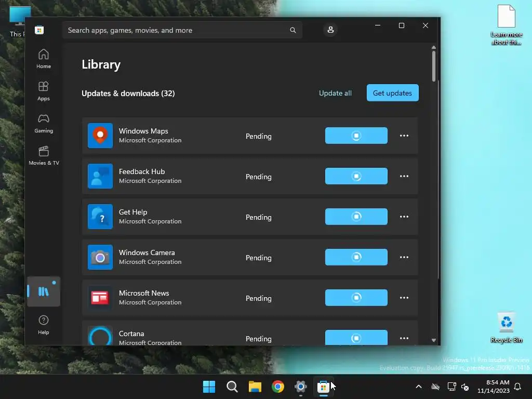Stop the Cortana pending download
Screen dimensions: 532x399
tap(356, 338)
